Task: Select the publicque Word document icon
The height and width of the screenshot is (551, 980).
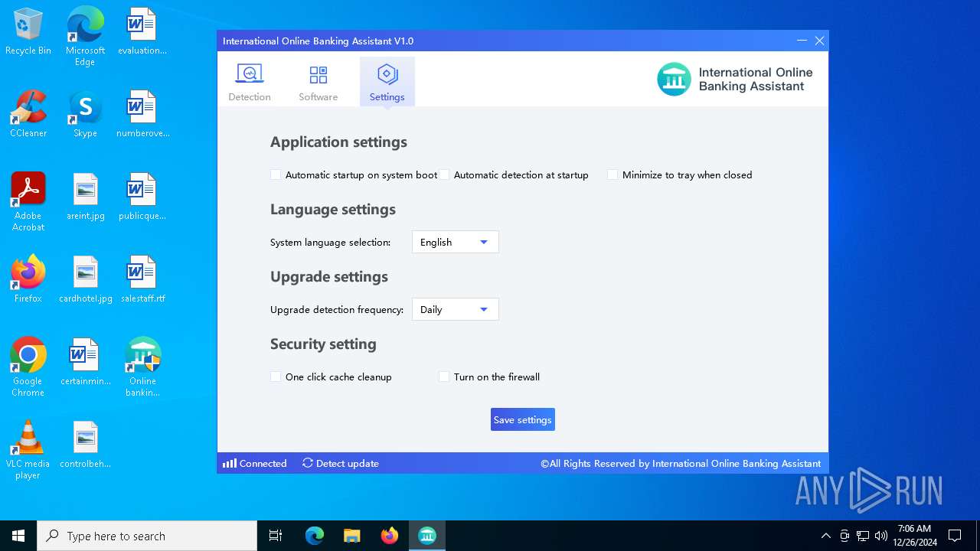Action: [142, 197]
